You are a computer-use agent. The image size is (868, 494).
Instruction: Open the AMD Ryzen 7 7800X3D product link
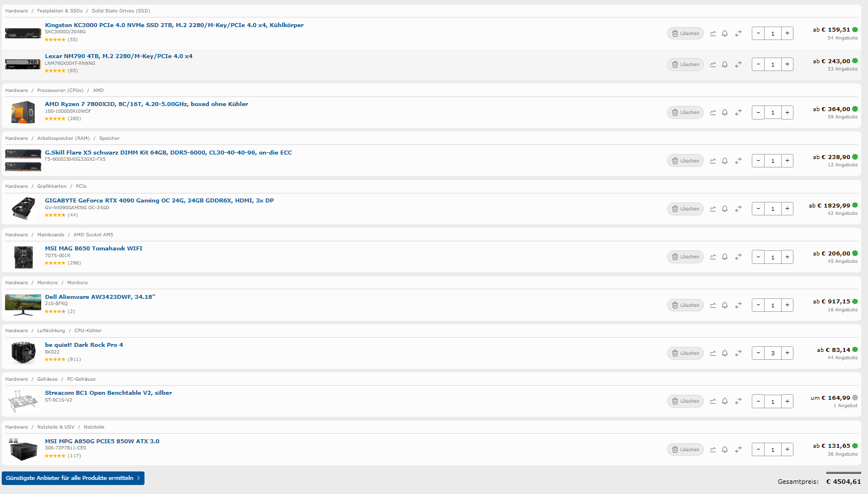pos(146,104)
